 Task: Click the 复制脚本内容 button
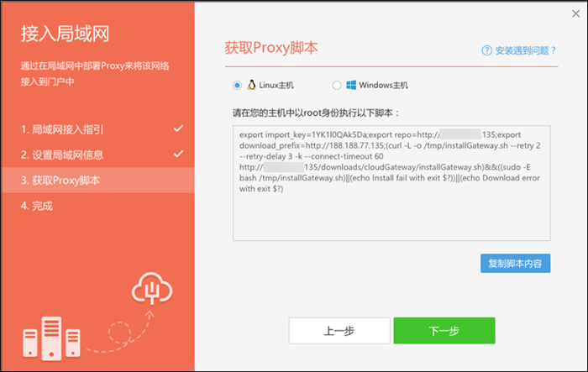515,263
